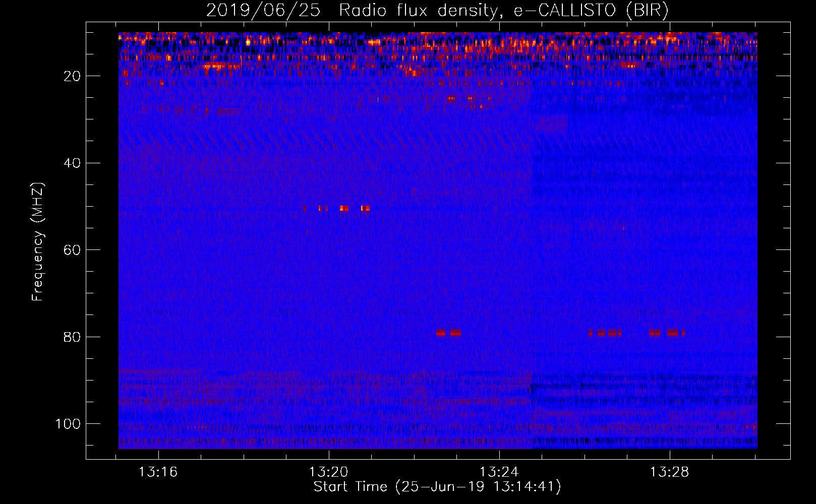
Task: Click the 13:28 time tick label
Action: click(669, 472)
